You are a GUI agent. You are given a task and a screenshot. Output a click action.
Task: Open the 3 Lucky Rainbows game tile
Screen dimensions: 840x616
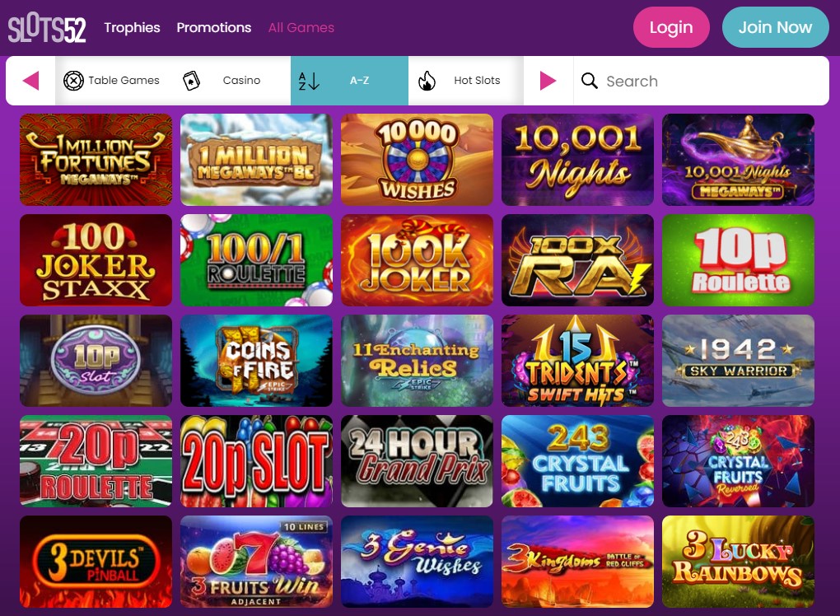738,562
